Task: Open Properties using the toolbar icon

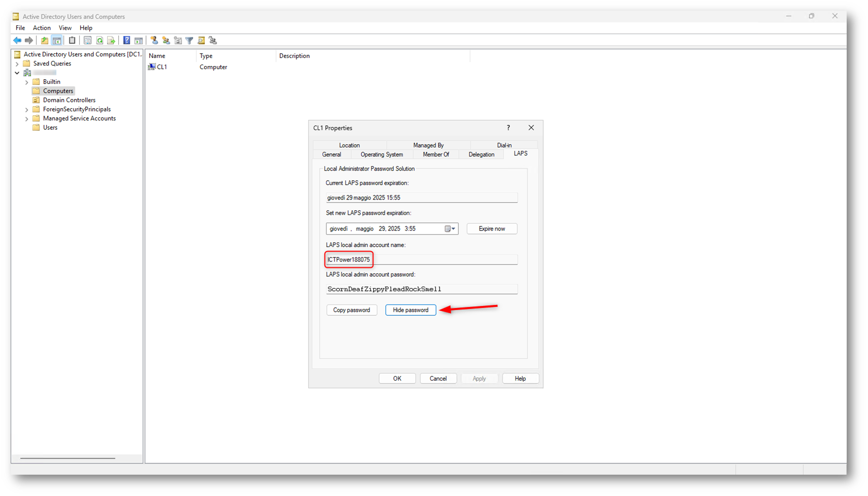Action: [x=87, y=41]
